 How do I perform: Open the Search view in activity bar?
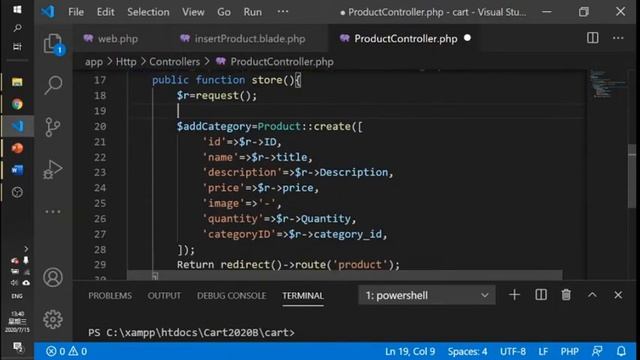53,85
